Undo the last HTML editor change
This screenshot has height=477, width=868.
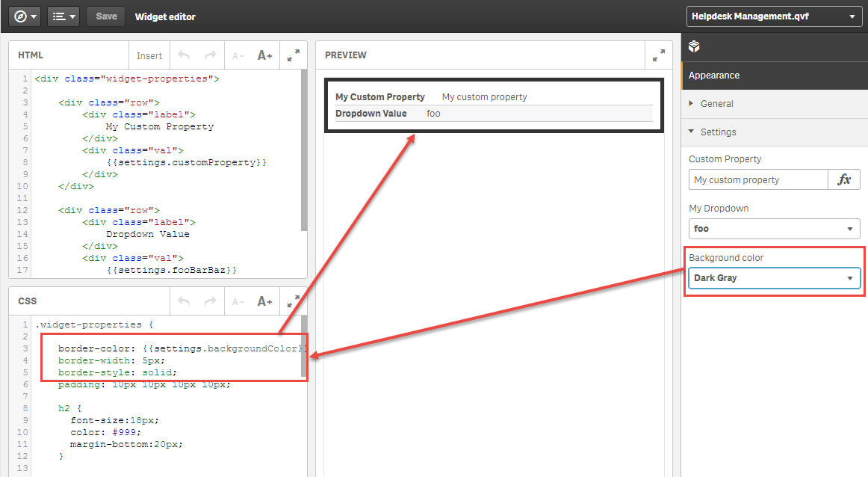(x=184, y=55)
